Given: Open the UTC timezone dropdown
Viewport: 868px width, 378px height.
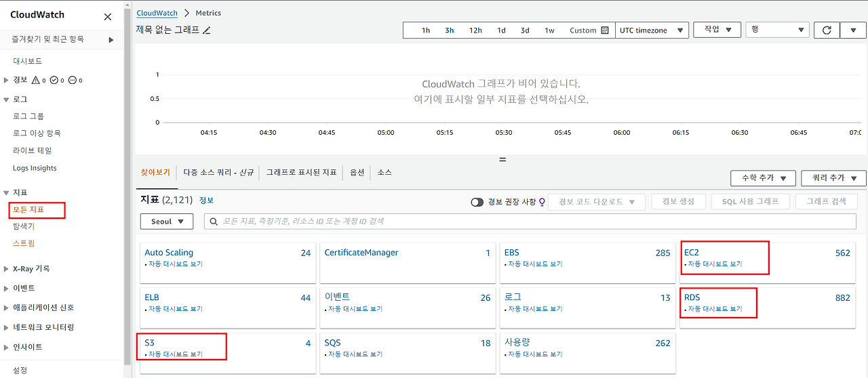Looking at the screenshot, I should [652, 30].
